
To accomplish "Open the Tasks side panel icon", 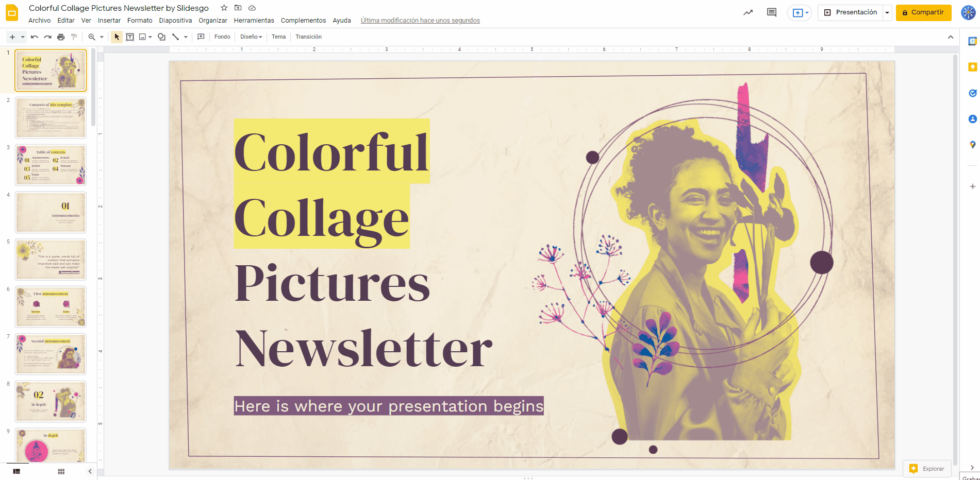I will point(972,93).
